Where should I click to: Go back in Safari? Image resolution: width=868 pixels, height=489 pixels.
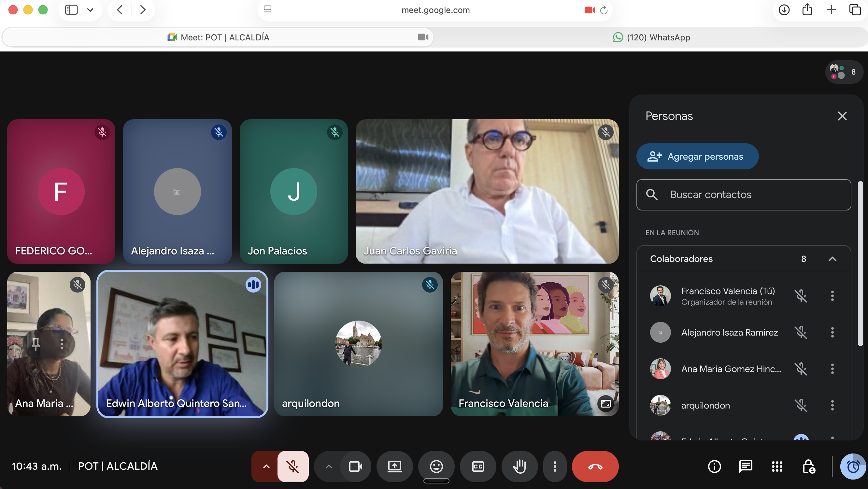(120, 10)
